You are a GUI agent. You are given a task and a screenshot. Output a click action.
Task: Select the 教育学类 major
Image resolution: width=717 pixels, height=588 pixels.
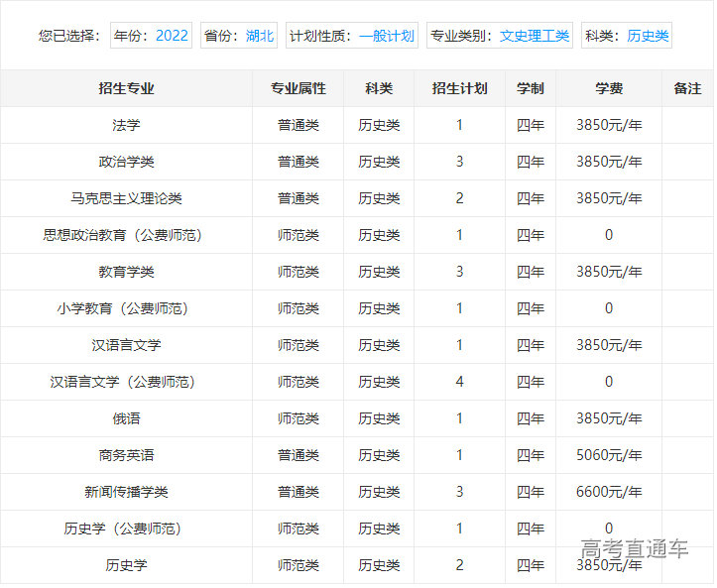point(126,272)
